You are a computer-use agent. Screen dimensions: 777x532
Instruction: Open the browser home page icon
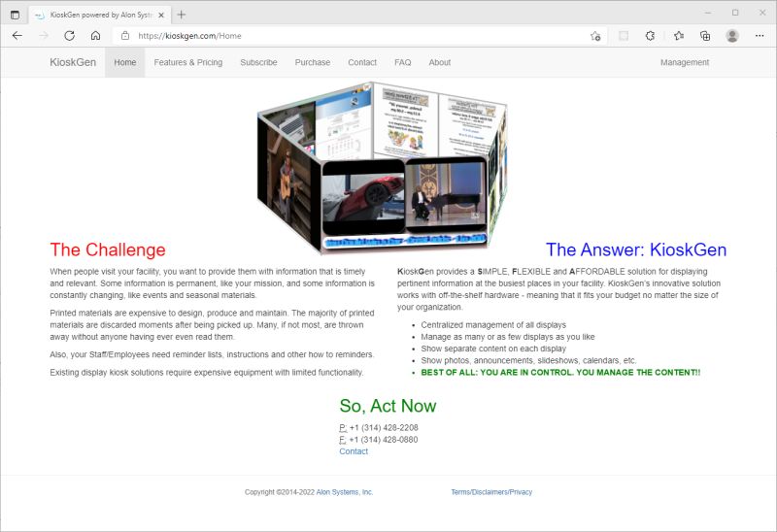point(95,36)
